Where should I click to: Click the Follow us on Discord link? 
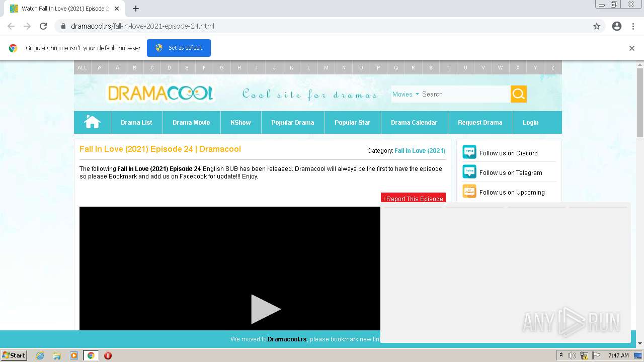tap(509, 153)
